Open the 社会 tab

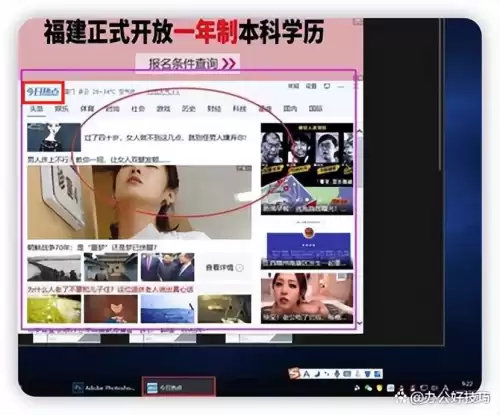coord(138,109)
